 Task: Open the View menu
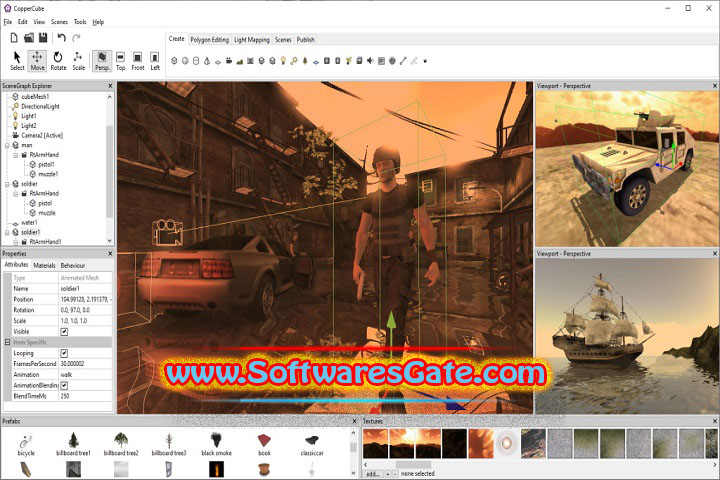(39, 22)
